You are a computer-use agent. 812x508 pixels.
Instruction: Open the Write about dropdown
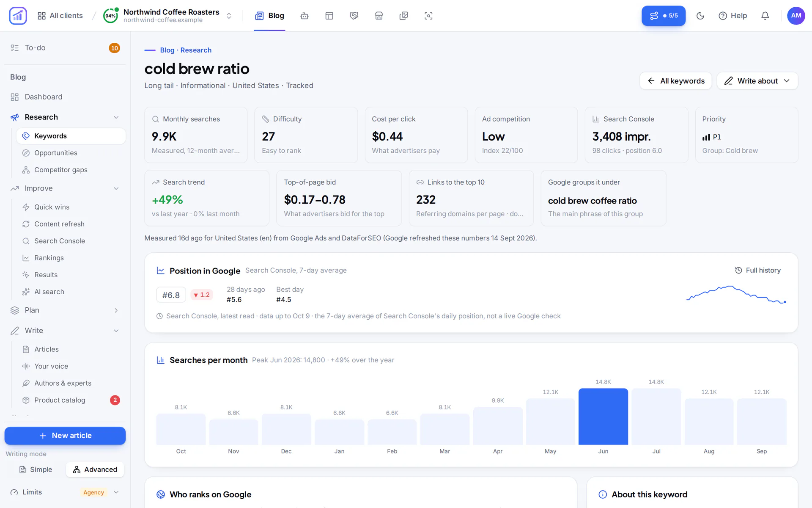(x=757, y=81)
